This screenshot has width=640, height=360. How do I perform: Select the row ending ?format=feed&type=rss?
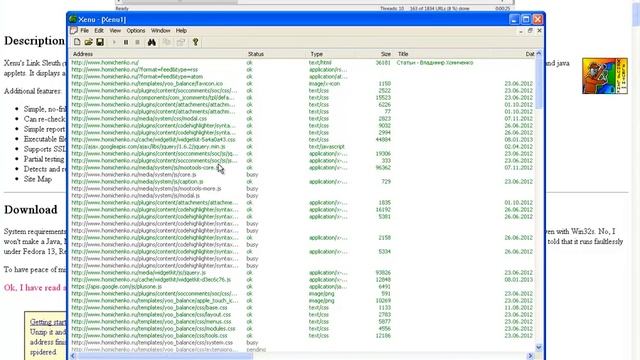[x=302, y=70]
